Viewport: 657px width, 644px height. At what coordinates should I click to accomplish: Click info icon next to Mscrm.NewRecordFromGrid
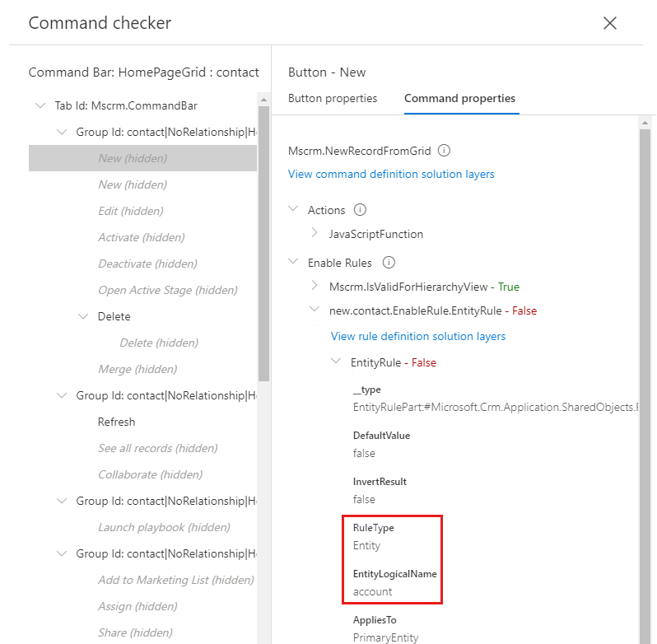(444, 151)
